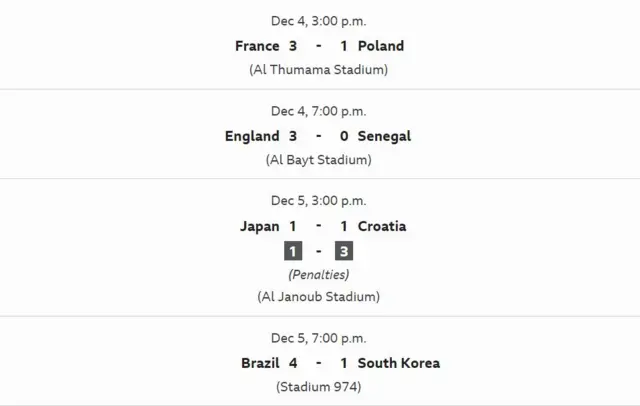Click Japan's penalty score box showing 1
The height and width of the screenshot is (406, 640).
pyautogui.click(x=293, y=251)
